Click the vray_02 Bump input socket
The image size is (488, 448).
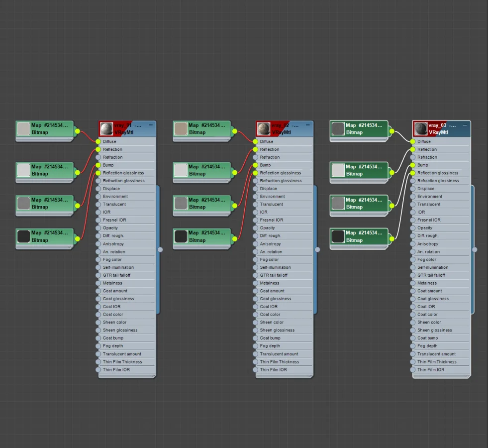tap(256, 165)
